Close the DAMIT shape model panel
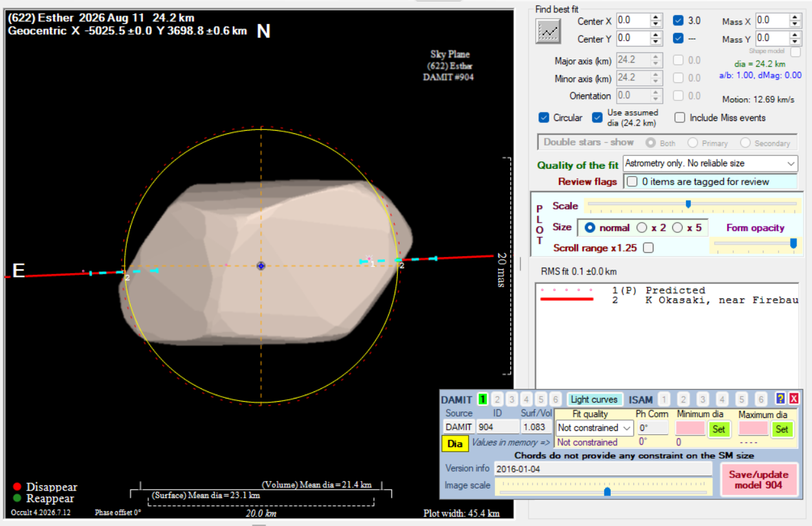812x526 pixels. pyautogui.click(x=794, y=399)
